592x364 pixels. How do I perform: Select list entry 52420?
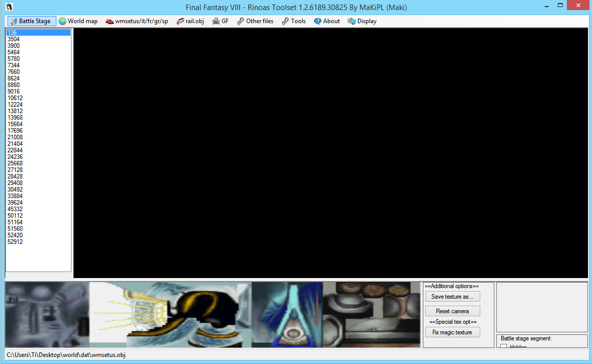[x=38, y=235]
